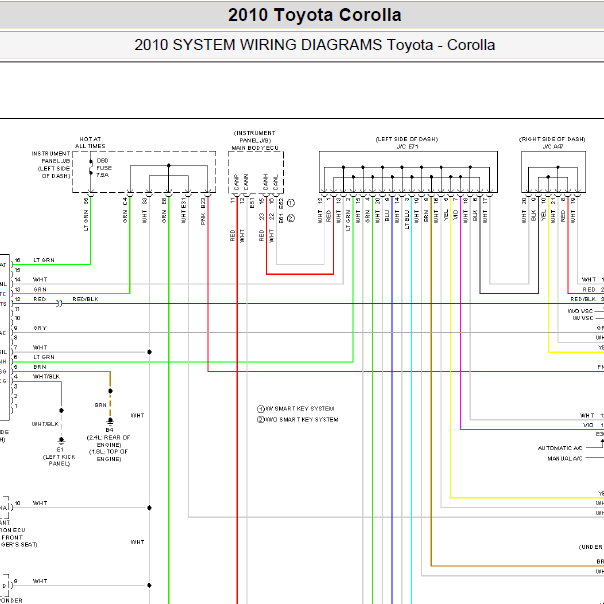
Task: Click the "2010 Toyota Corolla" title heading
Action: 314,15
